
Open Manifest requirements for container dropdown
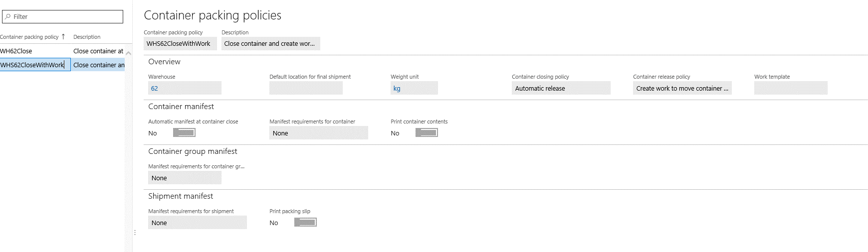tap(318, 133)
